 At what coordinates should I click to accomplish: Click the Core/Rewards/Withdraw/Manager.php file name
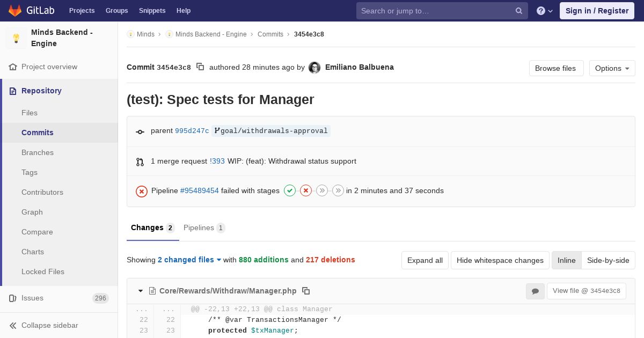click(228, 291)
